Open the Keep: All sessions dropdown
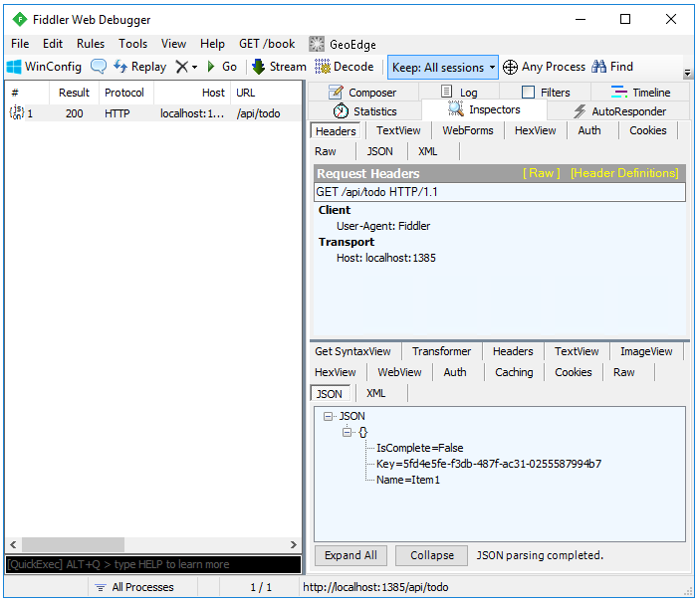This screenshot has height=603, width=700. (x=443, y=68)
